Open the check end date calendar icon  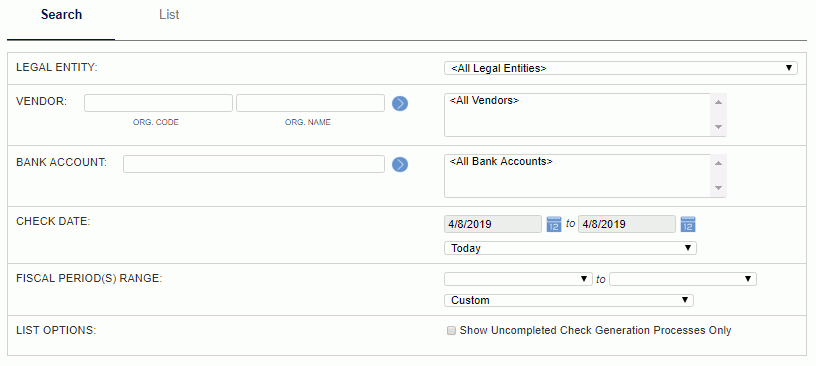point(688,224)
